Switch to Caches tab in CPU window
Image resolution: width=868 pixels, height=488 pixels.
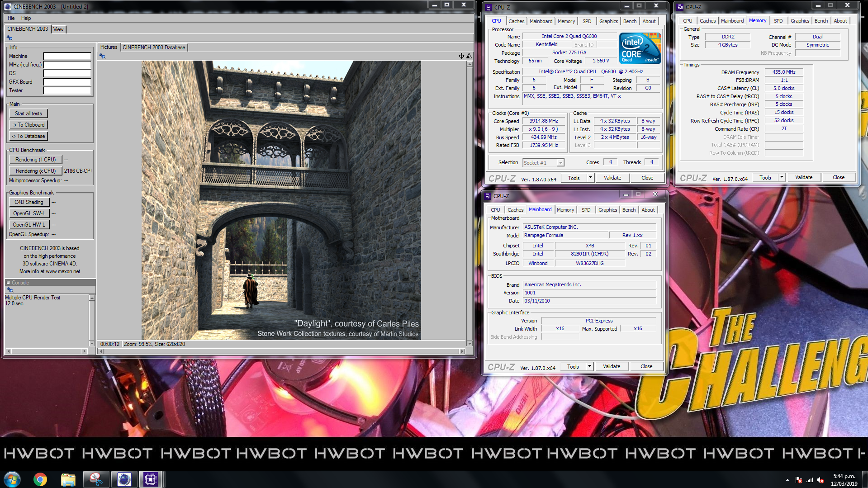pos(516,21)
